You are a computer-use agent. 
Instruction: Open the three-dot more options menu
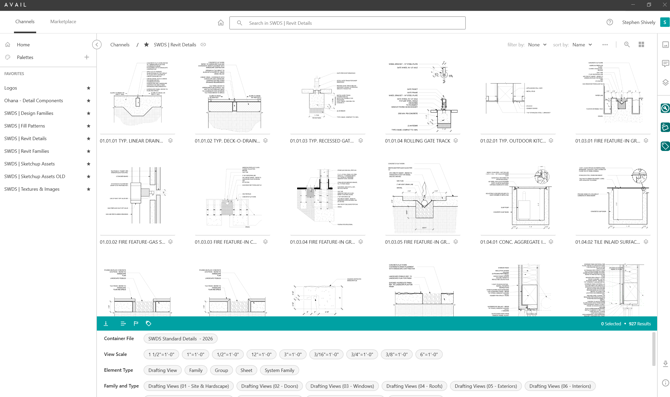click(605, 44)
